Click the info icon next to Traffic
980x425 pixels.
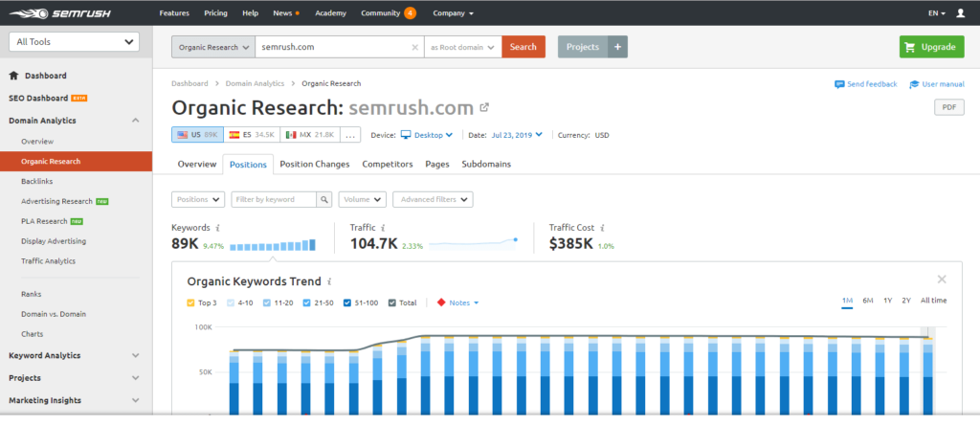(383, 228)
